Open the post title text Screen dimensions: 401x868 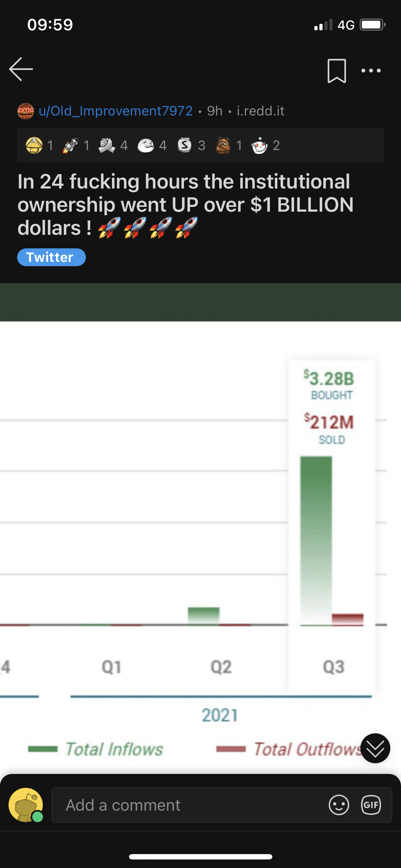185,205
